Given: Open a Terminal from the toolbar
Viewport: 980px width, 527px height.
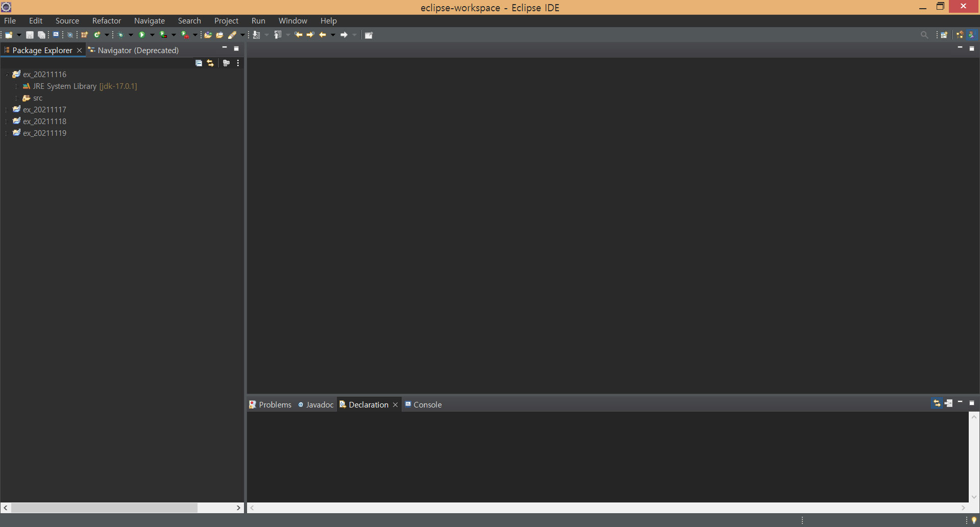Looking at the screenshot, I should (56, 34).
